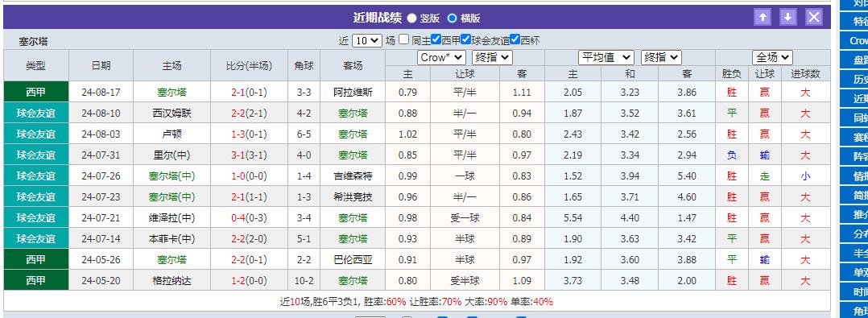The image size is (868, 318).
Task: Click the score 2-2(2-1)
Action: (x=249, y=114)
